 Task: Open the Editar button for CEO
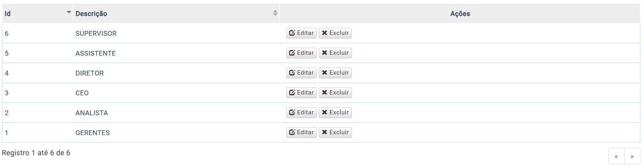(301, 93)
